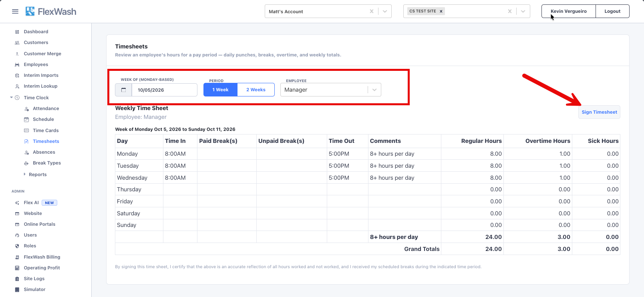This screenshot has height=297, width=644.
Task: Click the Dashboard sidebar icon
Action: 17,32
